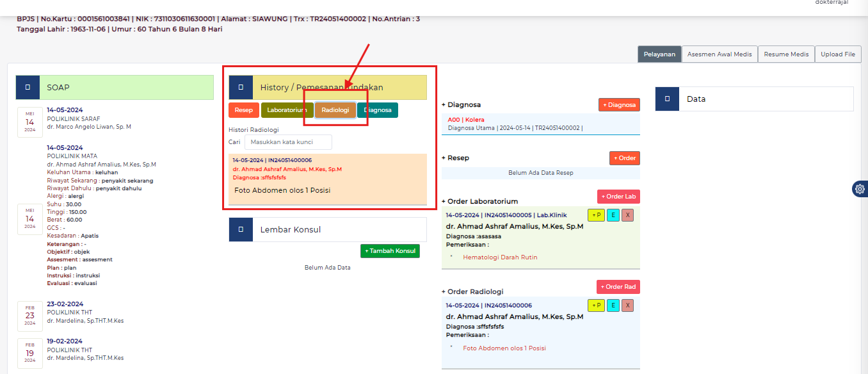Screen dimensions: 868x374
Task: Show the Laboratorium history
Action: 287,110
